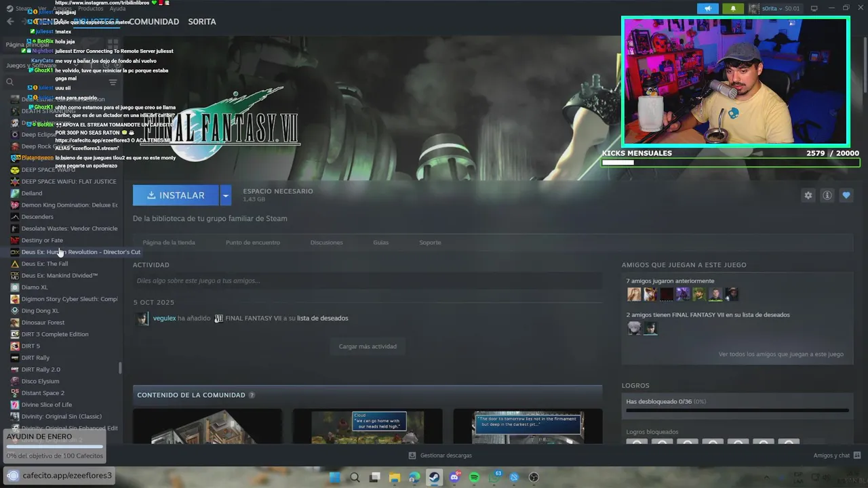
Task: Click the library search magnifier icon
Action: coord(9,82)
